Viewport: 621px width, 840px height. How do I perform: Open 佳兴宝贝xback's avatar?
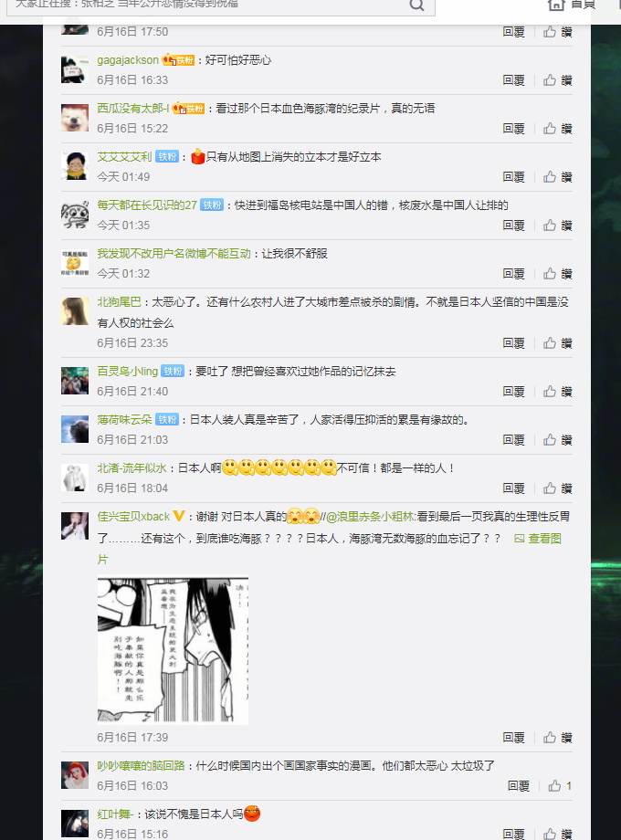pyautogui.click(x=75, y=526)
